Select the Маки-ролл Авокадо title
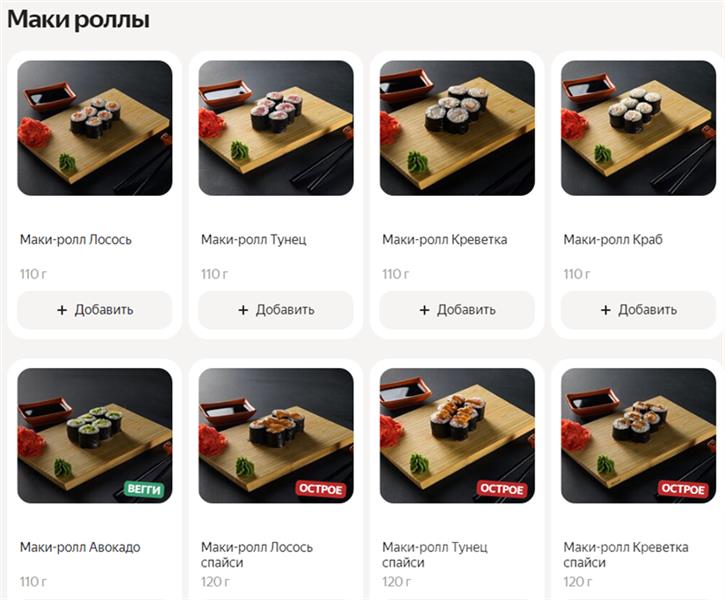Image resolution: width=725 pixels, height=600 pixels. coord(80,547)
